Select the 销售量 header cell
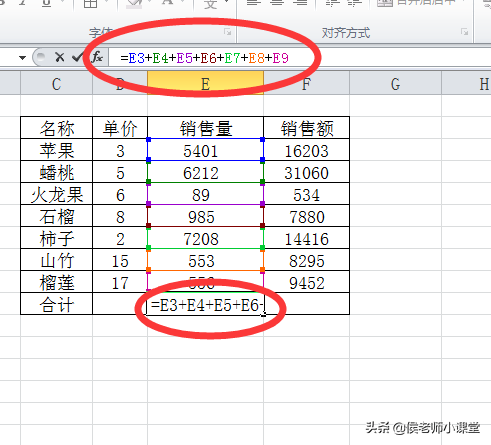Screen dimensions: 491x445 205,128
